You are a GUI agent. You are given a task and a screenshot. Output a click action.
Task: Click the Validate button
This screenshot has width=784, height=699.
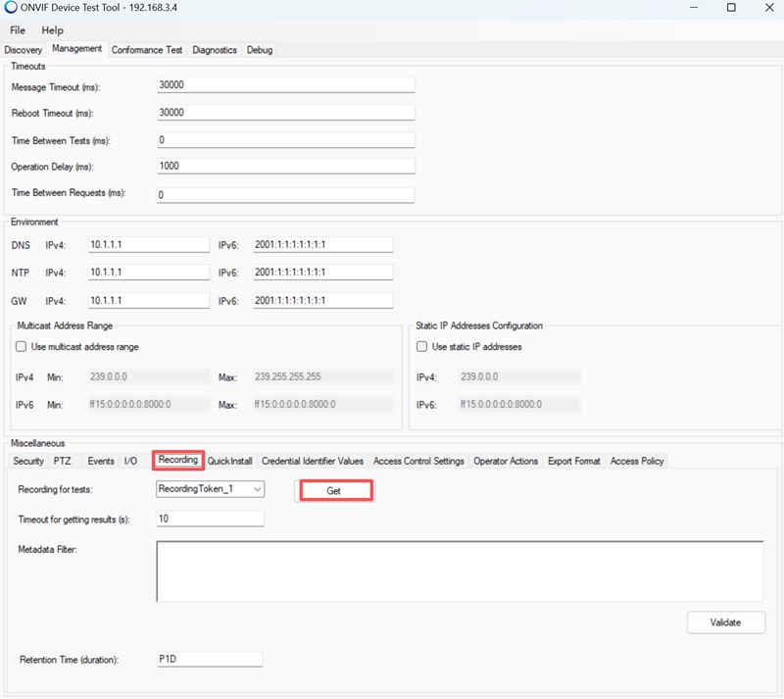coord(725,622)
